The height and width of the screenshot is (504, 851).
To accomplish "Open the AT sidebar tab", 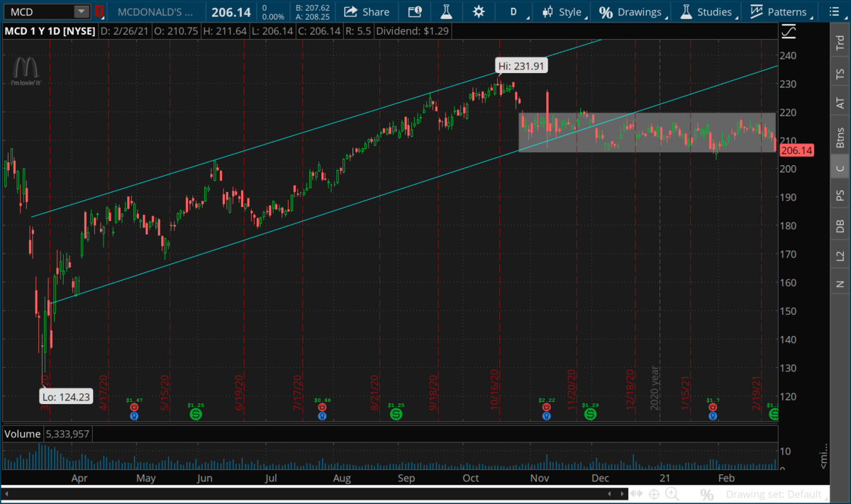I will pos(840,103).
